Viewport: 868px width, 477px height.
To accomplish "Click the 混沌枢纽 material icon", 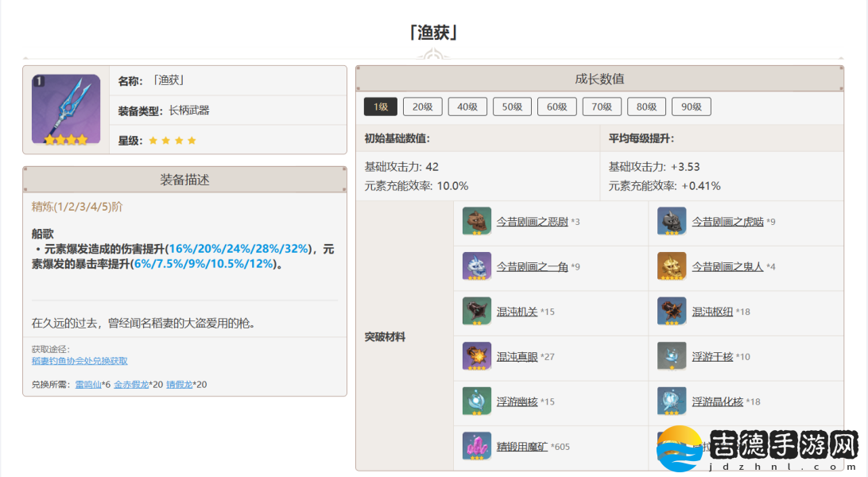I will [671, 312].
